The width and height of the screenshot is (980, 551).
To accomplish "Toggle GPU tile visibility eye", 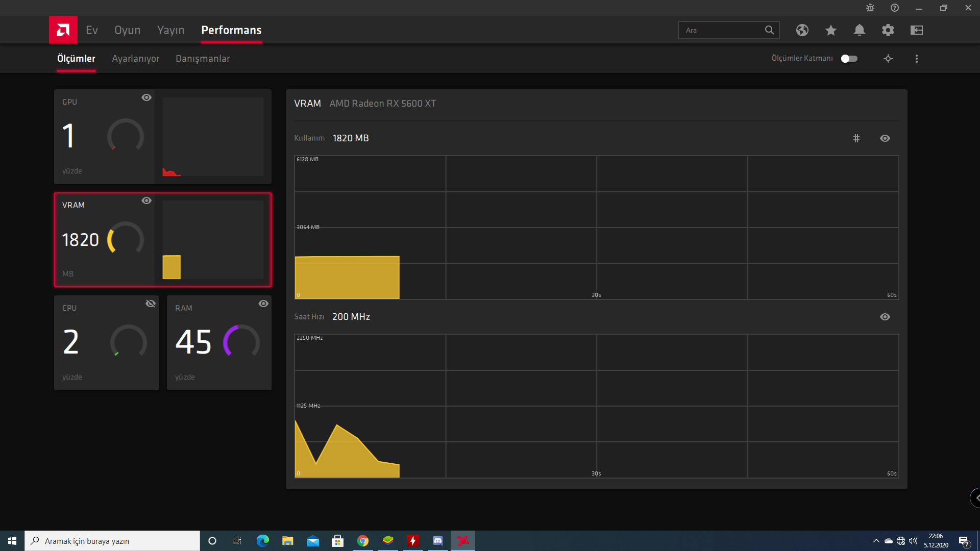I will 146,97.
